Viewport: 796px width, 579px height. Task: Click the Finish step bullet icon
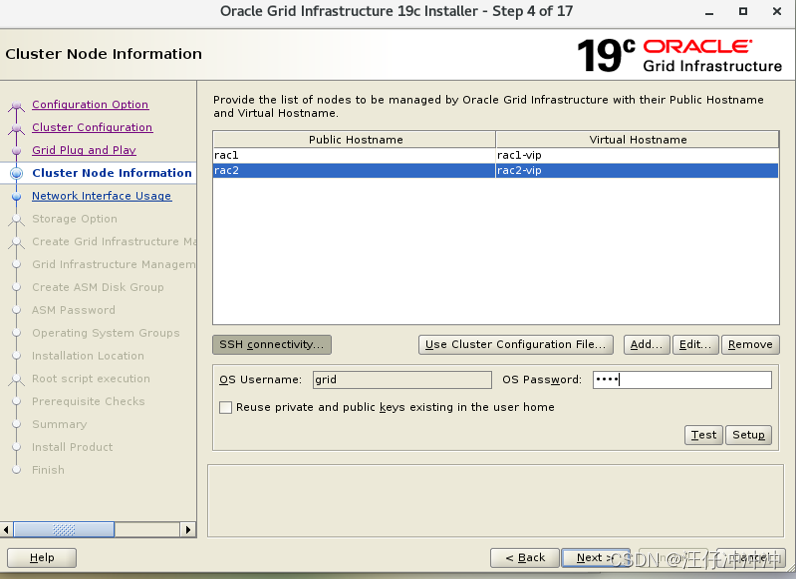(x=16, y=470)
